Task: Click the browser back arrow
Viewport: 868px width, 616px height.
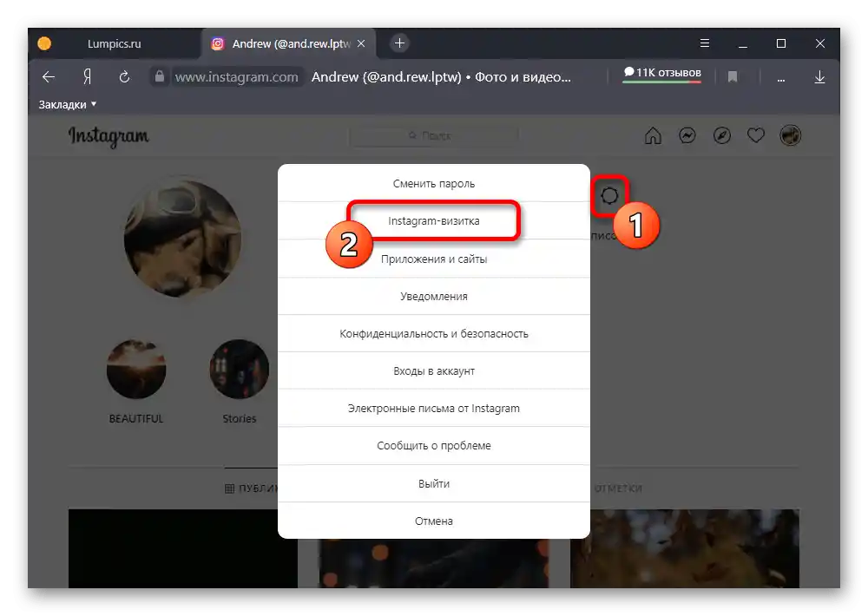Action: pos(49,77)
